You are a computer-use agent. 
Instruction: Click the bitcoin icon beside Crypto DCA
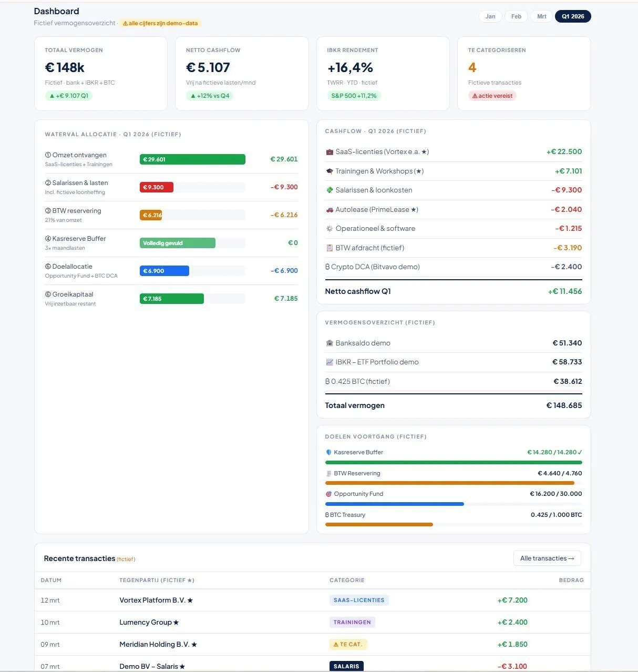327,267
